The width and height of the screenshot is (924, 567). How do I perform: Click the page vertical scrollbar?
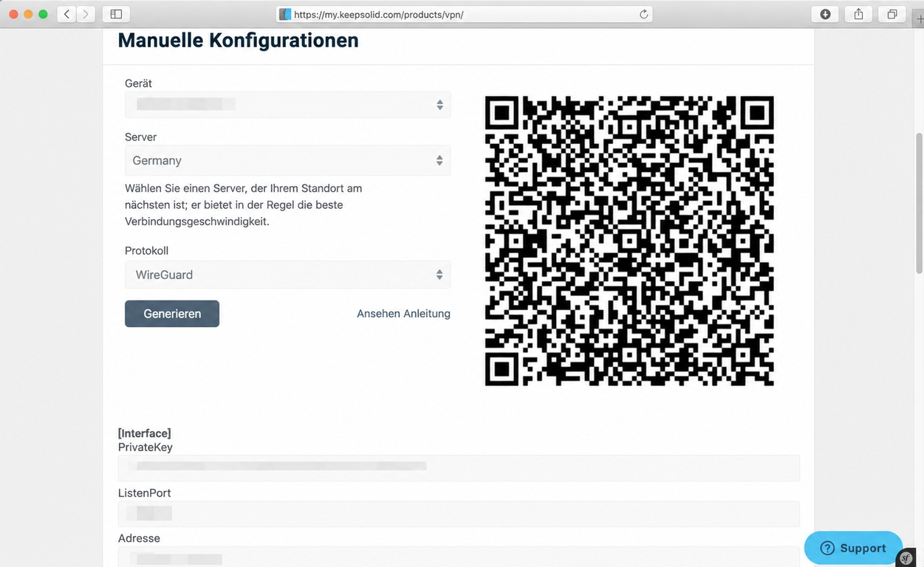(919, 203)
